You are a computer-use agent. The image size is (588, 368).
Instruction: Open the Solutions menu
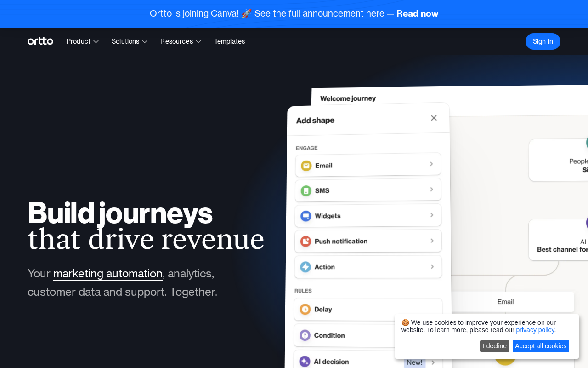click(130, 41)
